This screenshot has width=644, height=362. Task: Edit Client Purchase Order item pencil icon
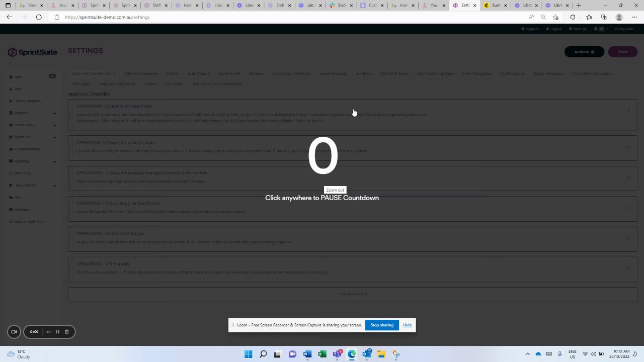point(628,111)
